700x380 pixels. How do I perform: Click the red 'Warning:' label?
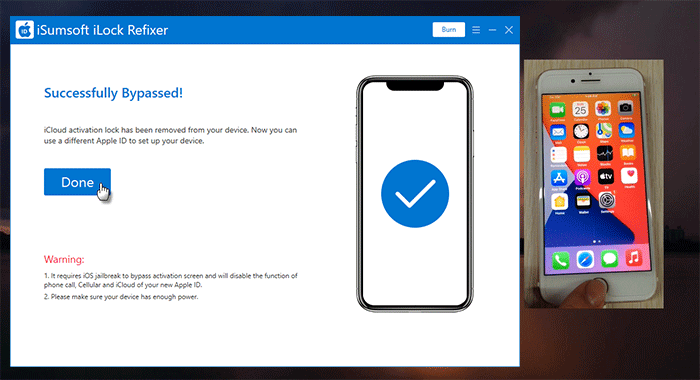pyautogui.click(x=64, y=259)
